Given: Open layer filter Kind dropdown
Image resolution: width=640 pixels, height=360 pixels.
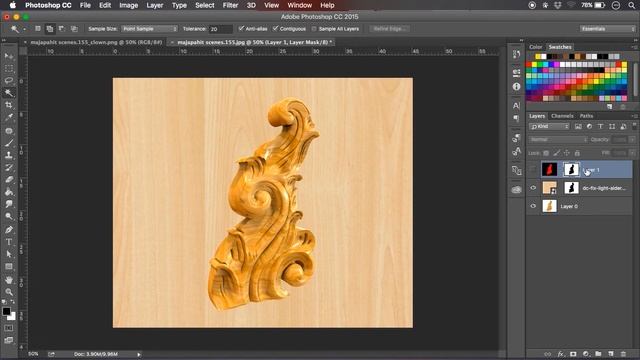Looking at the screenshot, I should [x=549, y=127].
